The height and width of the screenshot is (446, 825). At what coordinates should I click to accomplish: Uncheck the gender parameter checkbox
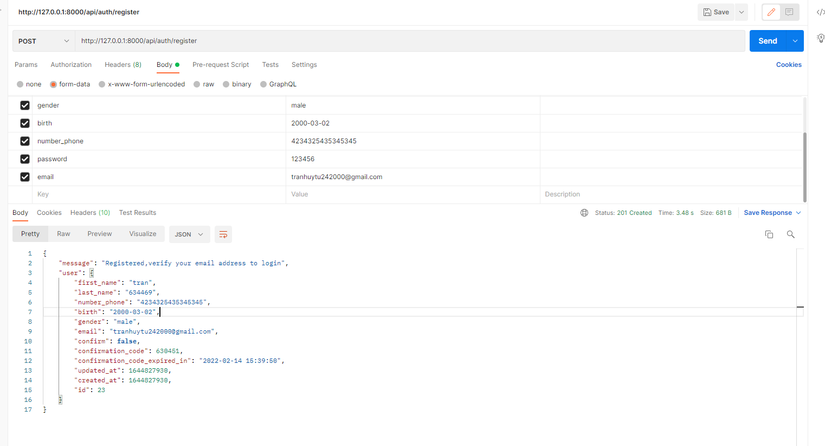(25, 105)
